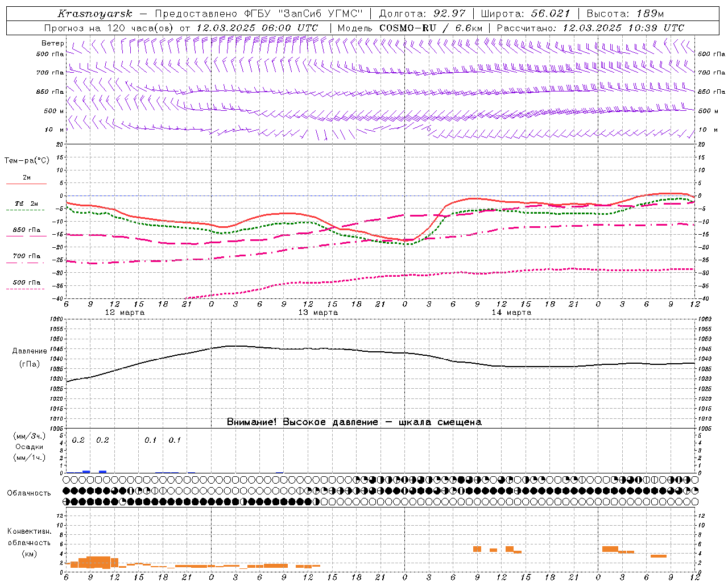The image size is (728, 582).
Task: Click the "Модель COSMO-RU / 6.6км" label
Action: [x=410, y=28]
